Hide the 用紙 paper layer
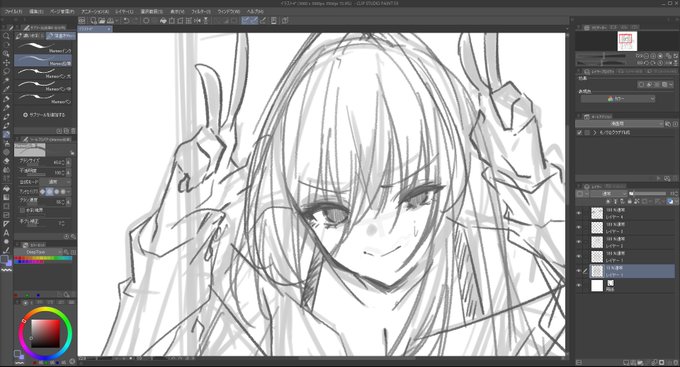Screen dimensions: 680x367 point(579,285)
